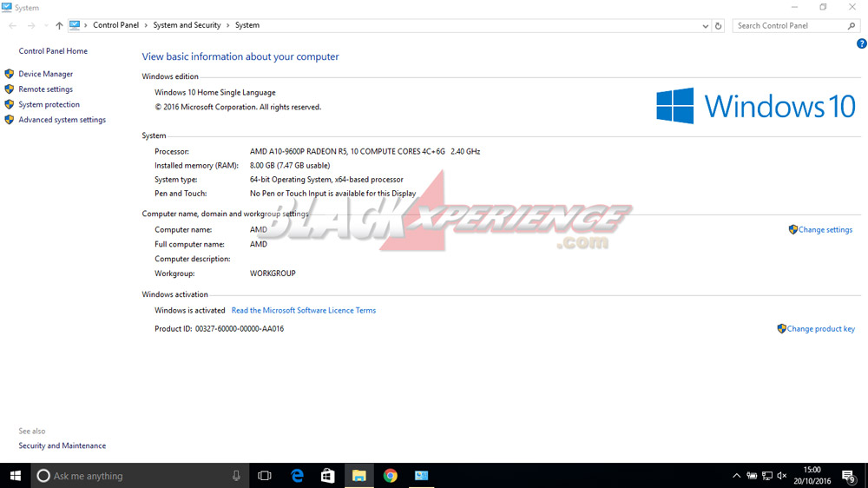868x488 pixels.
Task: Expand chevron after Control Panel breadcrumb
Action: click(146, 25)
